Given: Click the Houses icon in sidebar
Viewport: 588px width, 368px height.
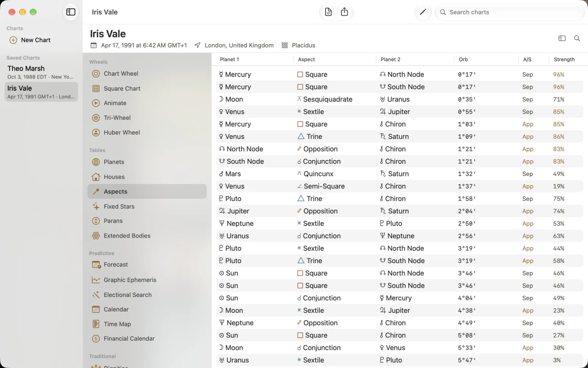Looking at the screenshot, I should click(96, 177).
